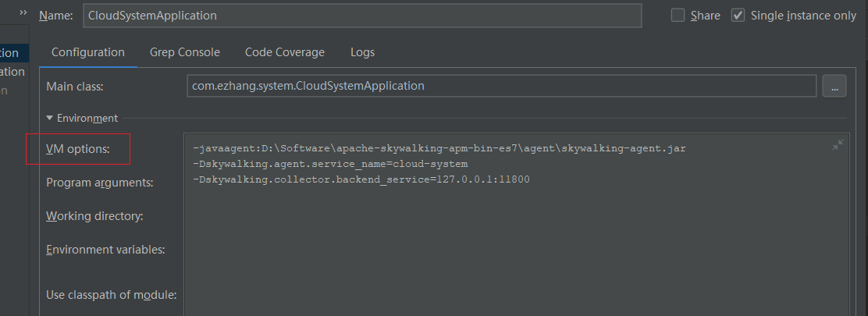The width and height of the screenshot is (868, 316).
Task: Uncheck Single instance only
Action: [738, 16]
